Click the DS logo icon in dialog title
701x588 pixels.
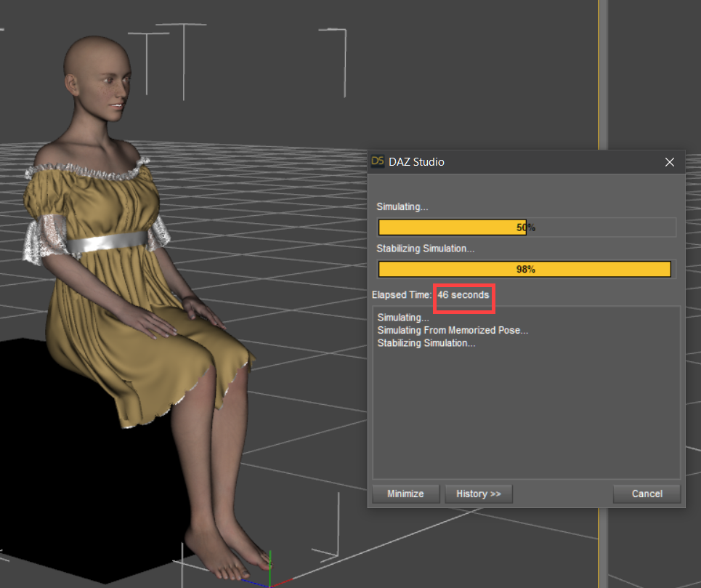coord(378,161)
